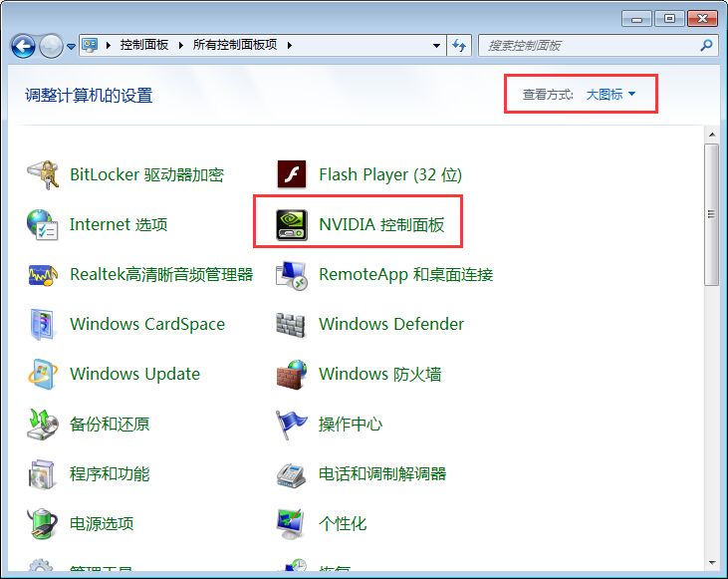Expand the address bar history dropdown
The width and height of the screenshot is (728, 579).
pyautogui.click(x=436, y=46)
